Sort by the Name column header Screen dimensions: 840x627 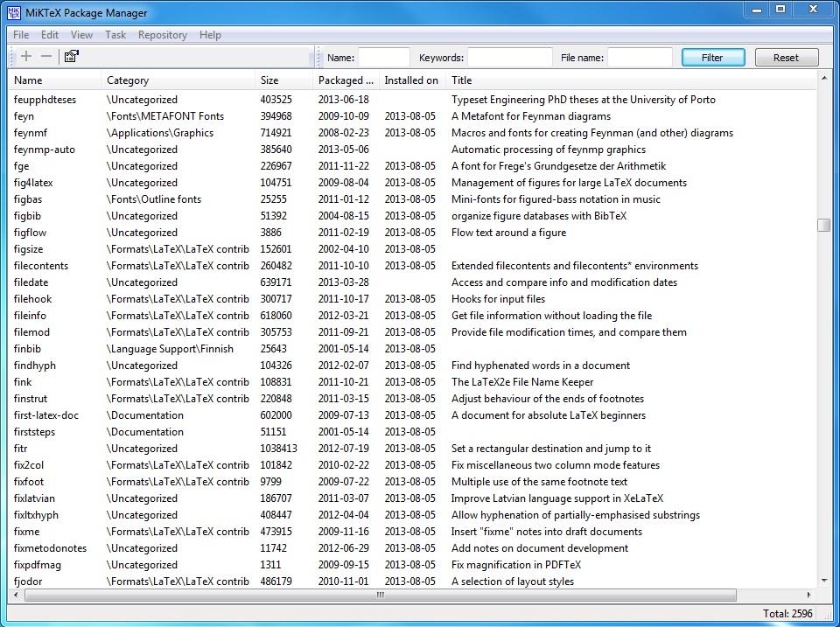pyautogui.click(x=54, y=80)
